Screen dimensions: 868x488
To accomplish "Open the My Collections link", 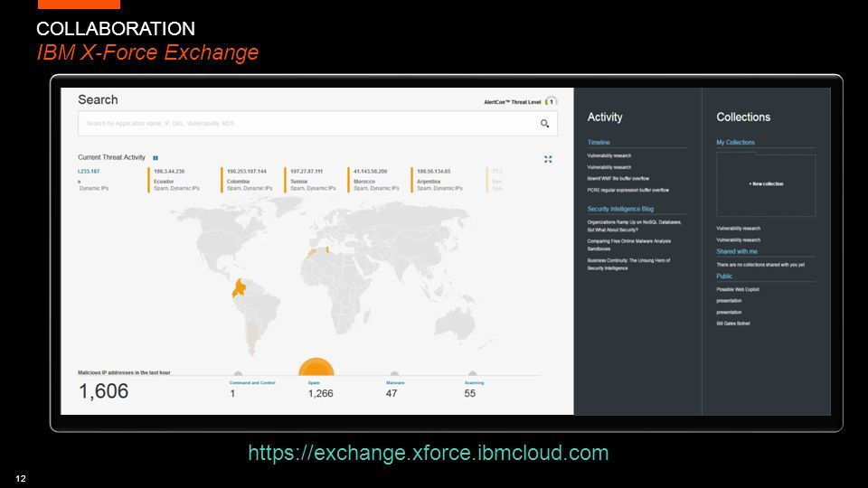I will tap(736, 142).
